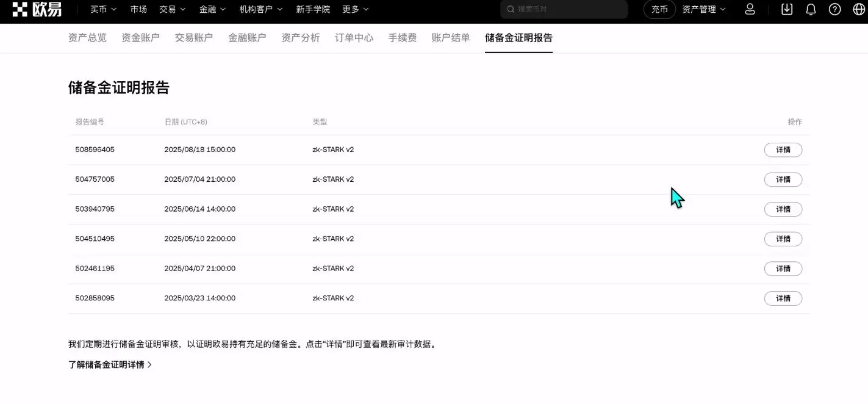Click the OKX logo
868x404 pixels.
click(x=34, y=9)
